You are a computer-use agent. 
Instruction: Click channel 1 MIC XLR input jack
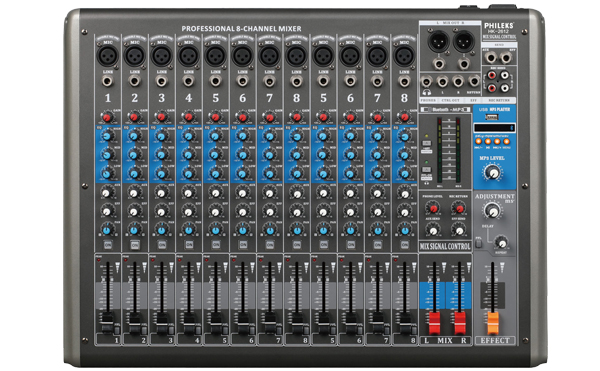(108, 56)
